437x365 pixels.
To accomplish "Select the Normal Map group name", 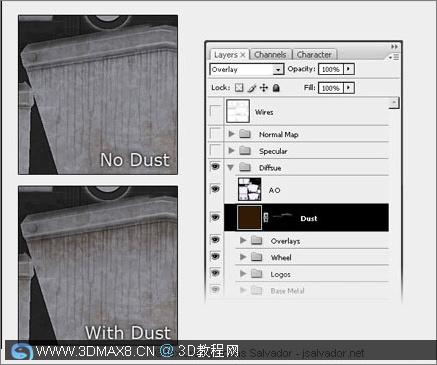I will point(279,134).
